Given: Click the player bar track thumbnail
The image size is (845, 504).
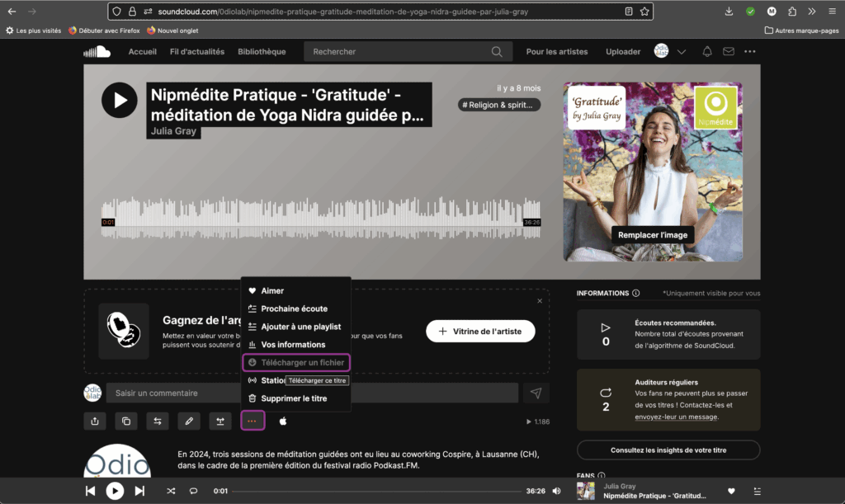Looking at the screenshot, I should coord(586,491).
